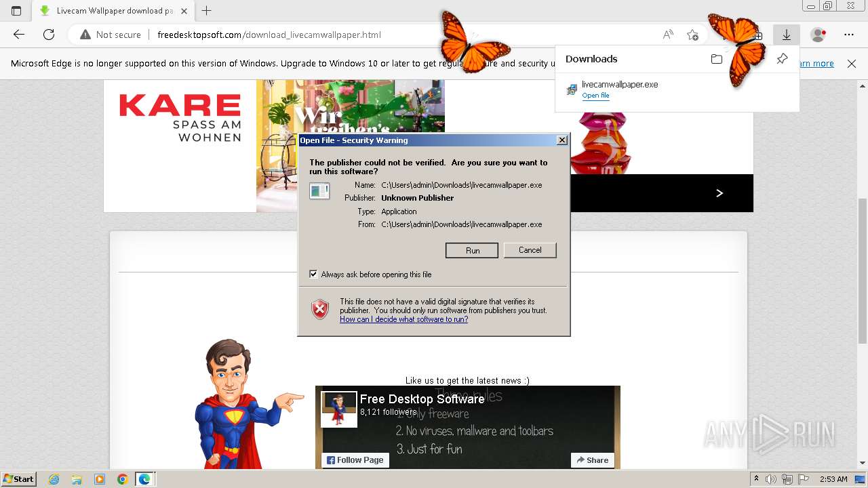Select the Livecam Wallpaper download tab
The image size is (868, 488).
(x=113, y=11)
